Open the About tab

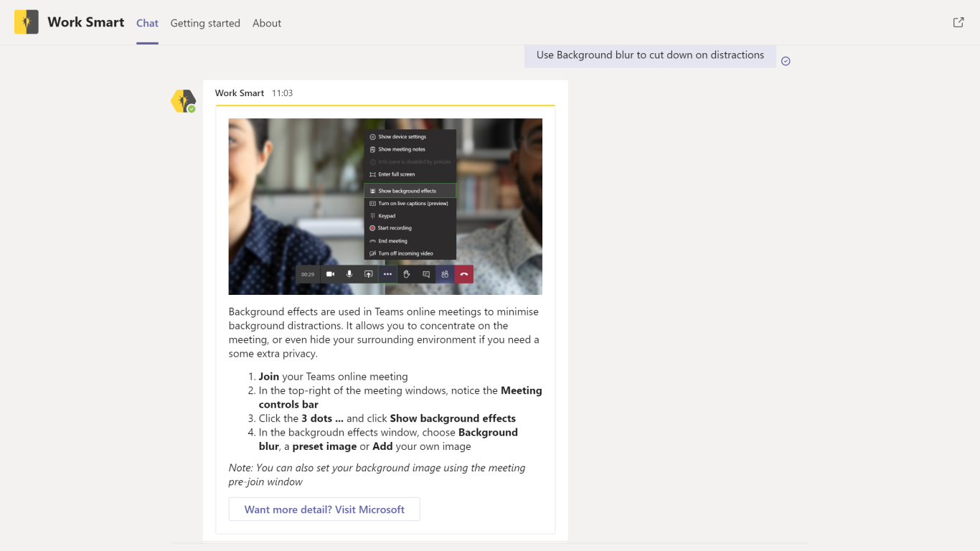(267, 23)
